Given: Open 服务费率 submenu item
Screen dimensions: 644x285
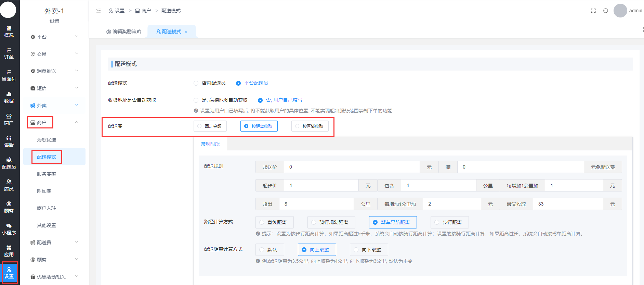Looking at the screenshot, I should (x=47, y=174).
